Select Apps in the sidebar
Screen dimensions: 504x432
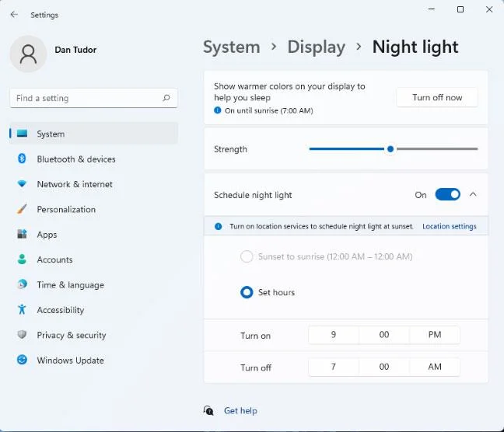[93, 235]
